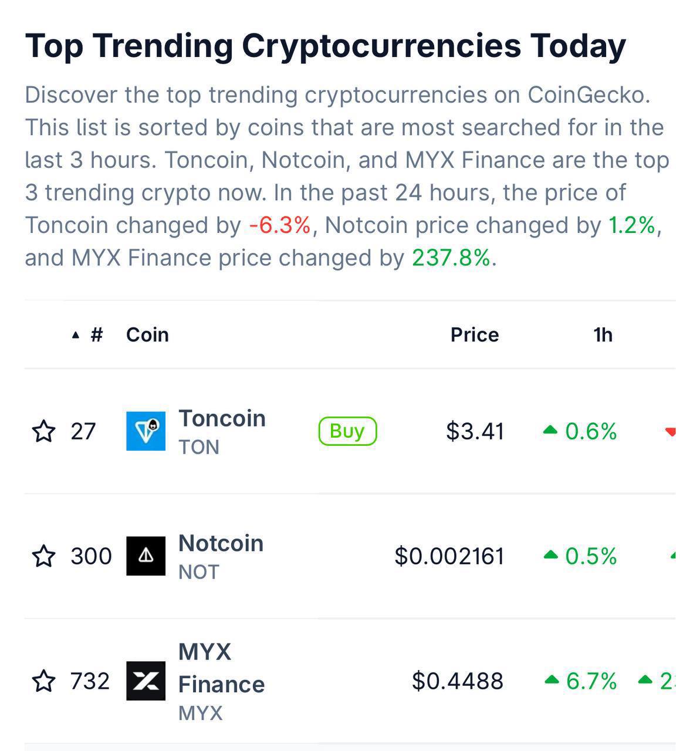Click Toncoin's green 0.6% up arrow
The image size is (700, 751).
tap(550, 431)
